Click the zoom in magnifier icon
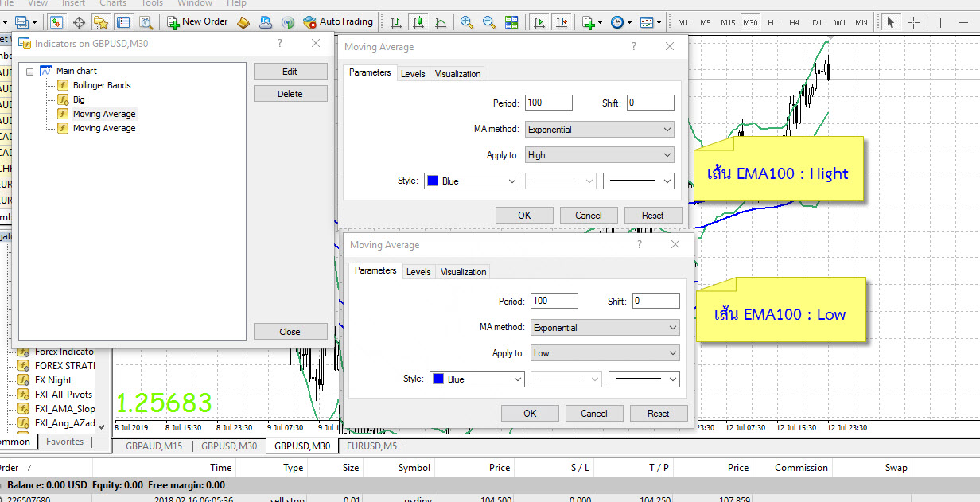Screen dimensions: 980x502 click(467, 22)
